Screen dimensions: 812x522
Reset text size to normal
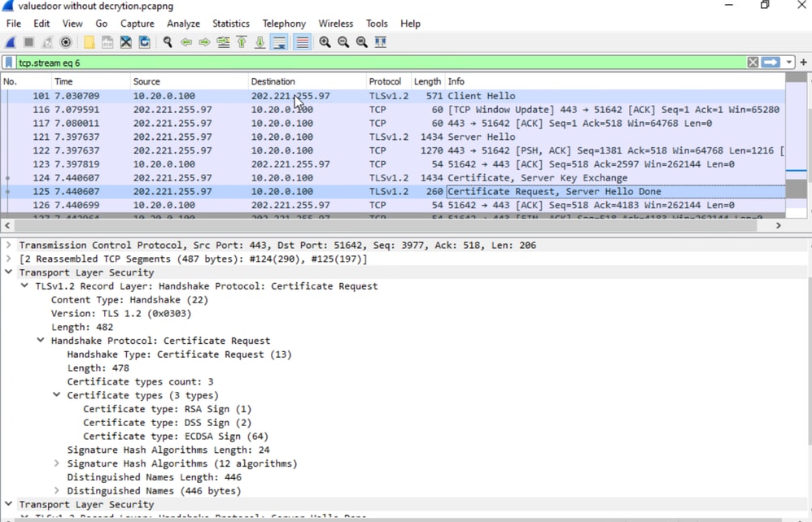(x=362, y=42)
